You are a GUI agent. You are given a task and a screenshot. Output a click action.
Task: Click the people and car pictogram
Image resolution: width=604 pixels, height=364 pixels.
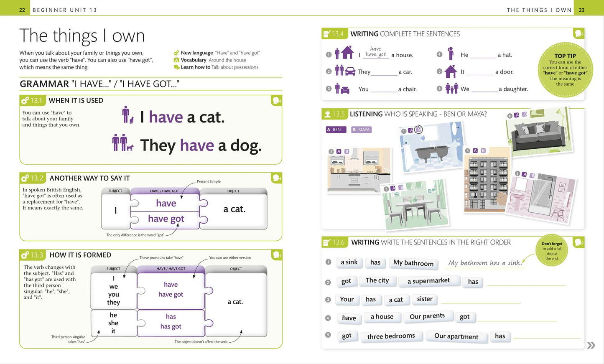[345, 71]
